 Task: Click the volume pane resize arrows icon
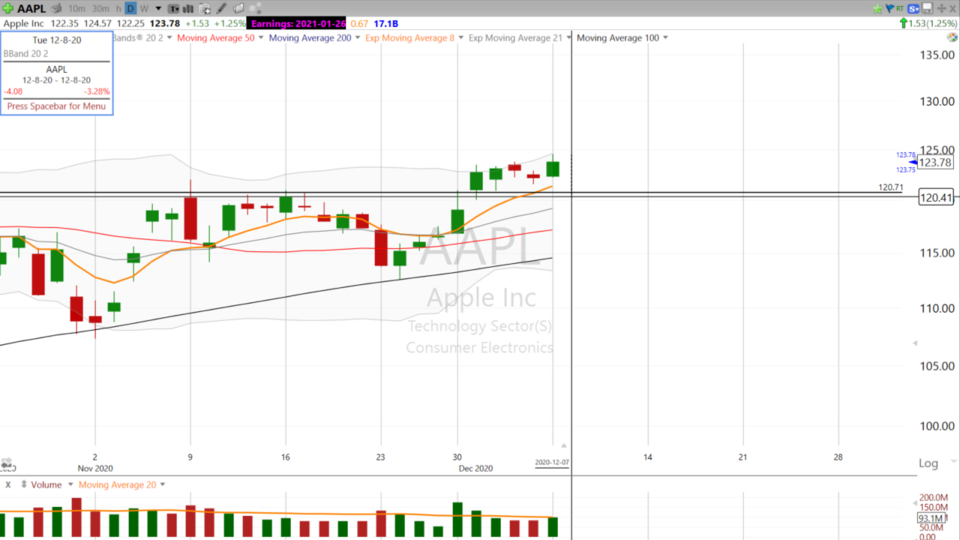(x=24, y=485)
